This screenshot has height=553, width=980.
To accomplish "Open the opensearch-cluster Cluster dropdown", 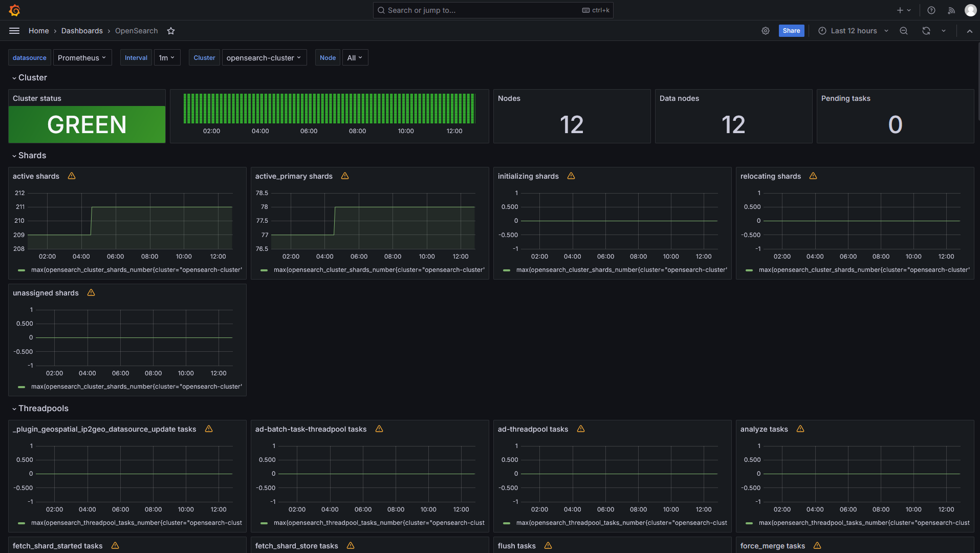I will tap(264, 58).
